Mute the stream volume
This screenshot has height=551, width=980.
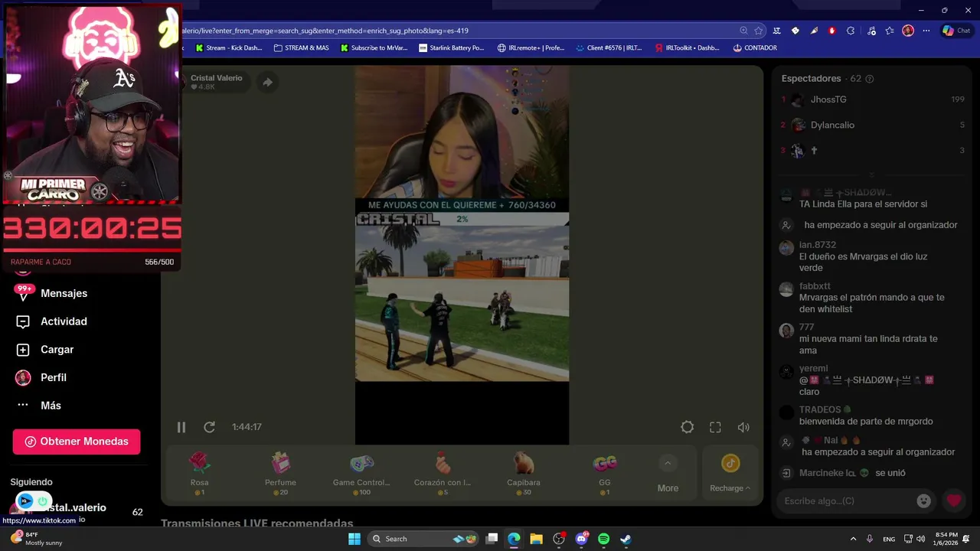[743, 427]
